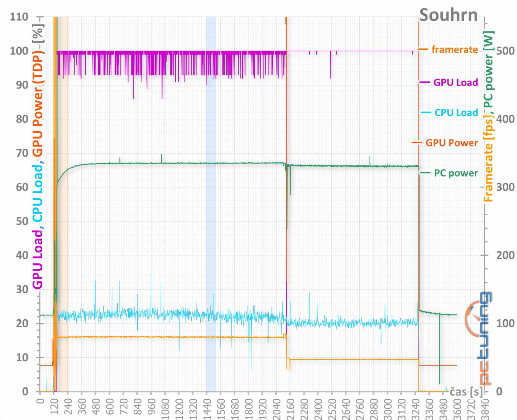Click the left axis value 40
This screenshot has width=517, height=420.
coord(22,255)
